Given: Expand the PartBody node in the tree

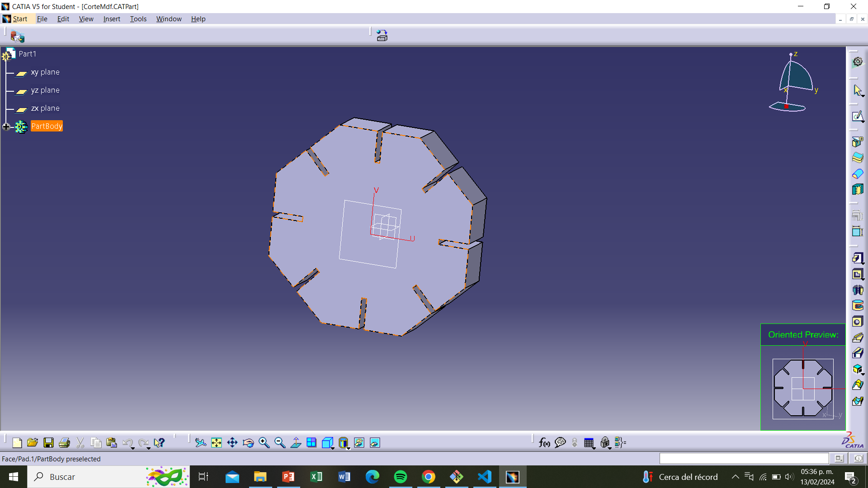Looking at the screenshot, I should (x=6, y=127).
